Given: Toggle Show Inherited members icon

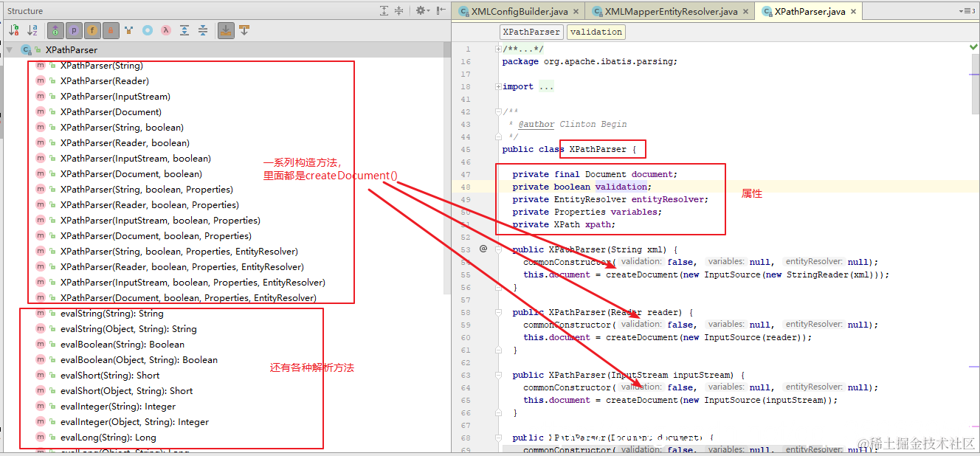Looking at the screenshot, I should pos(129,30).
